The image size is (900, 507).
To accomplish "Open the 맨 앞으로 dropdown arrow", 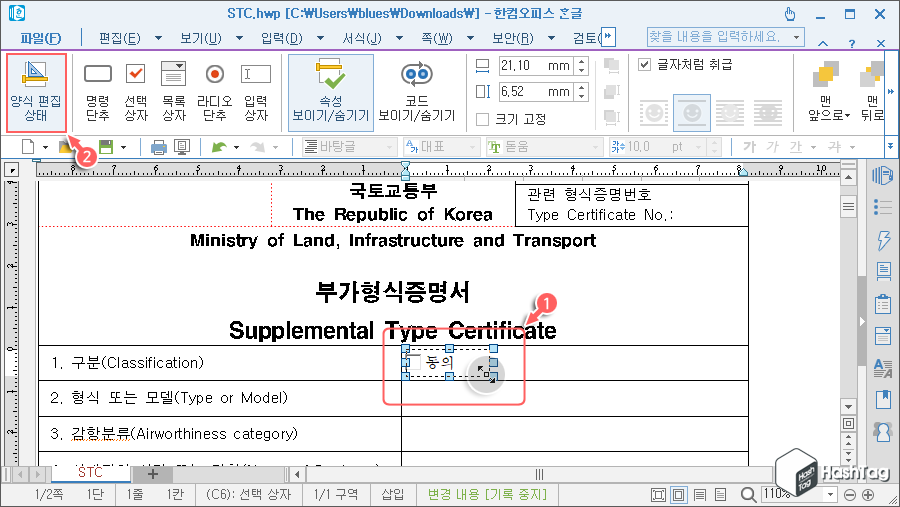I will click(x=847, y=115).
